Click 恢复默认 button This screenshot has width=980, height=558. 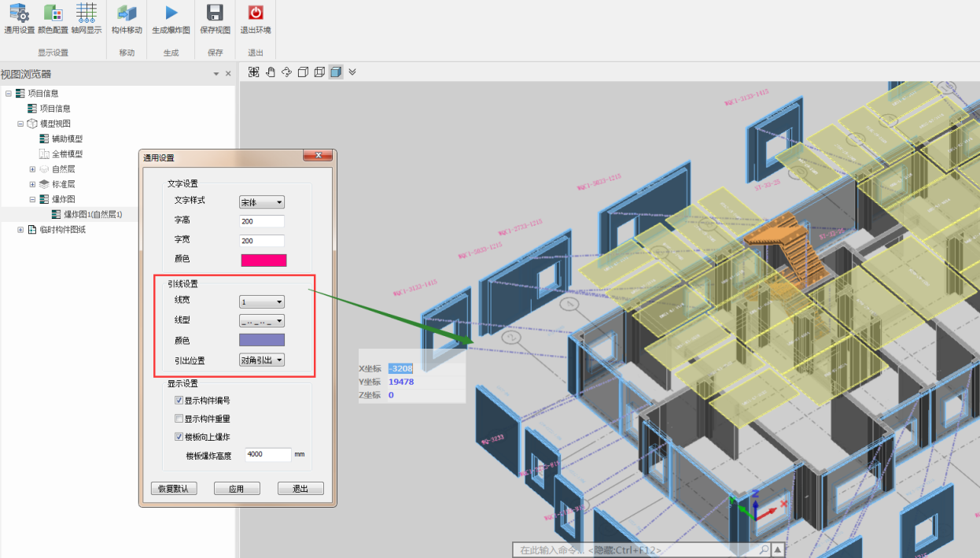click(173, 489)
